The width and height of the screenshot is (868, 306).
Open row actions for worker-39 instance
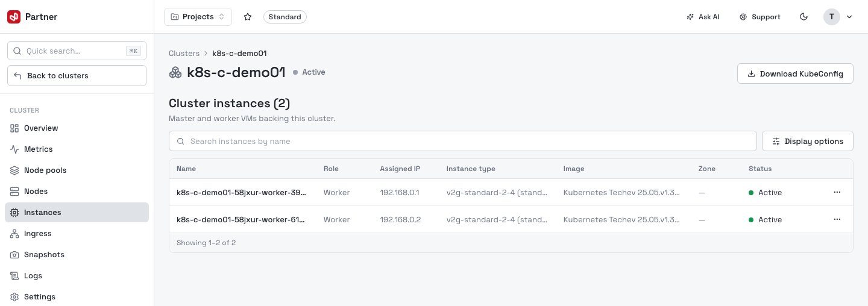pos(837,192)
